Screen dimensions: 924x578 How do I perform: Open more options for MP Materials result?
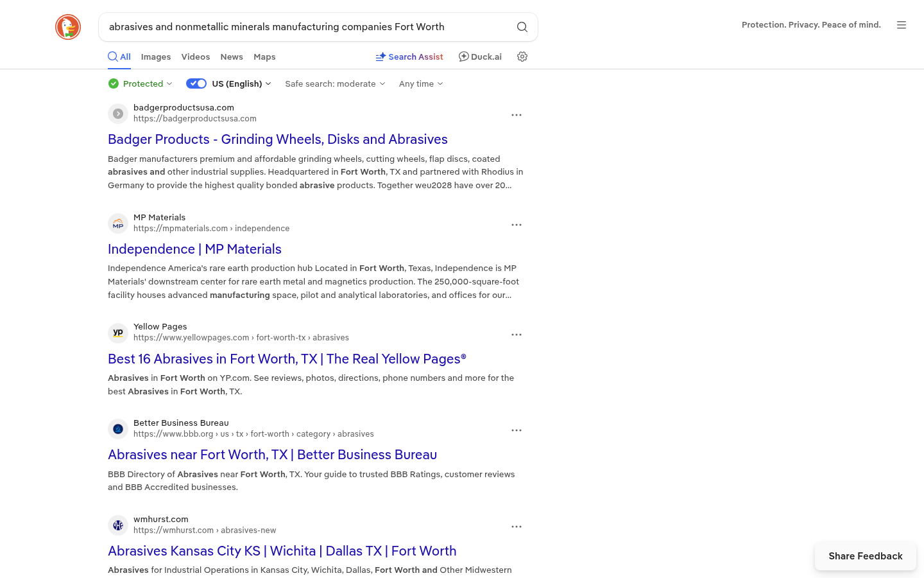517,225
